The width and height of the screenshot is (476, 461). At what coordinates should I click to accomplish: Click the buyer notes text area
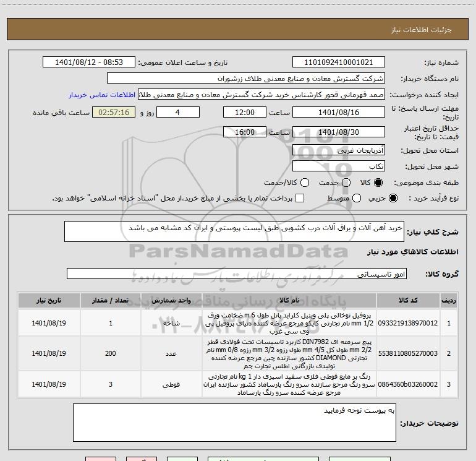[x=234, y=423]
